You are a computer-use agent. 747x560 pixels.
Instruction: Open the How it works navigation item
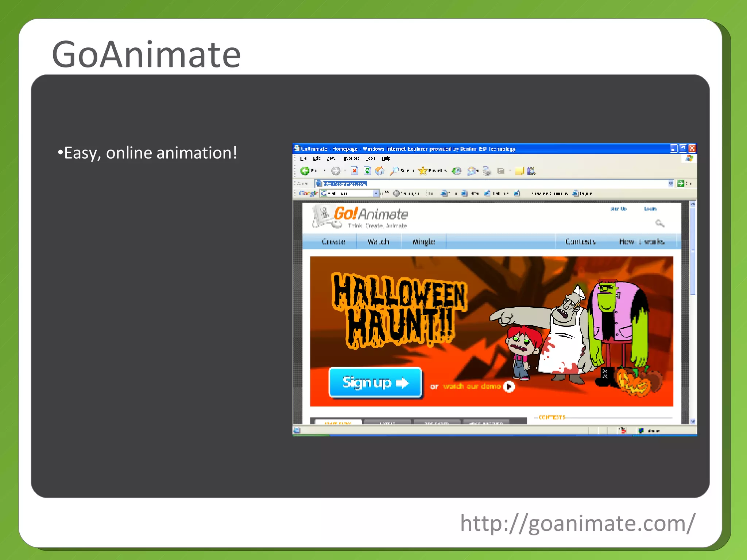(642, 241)
